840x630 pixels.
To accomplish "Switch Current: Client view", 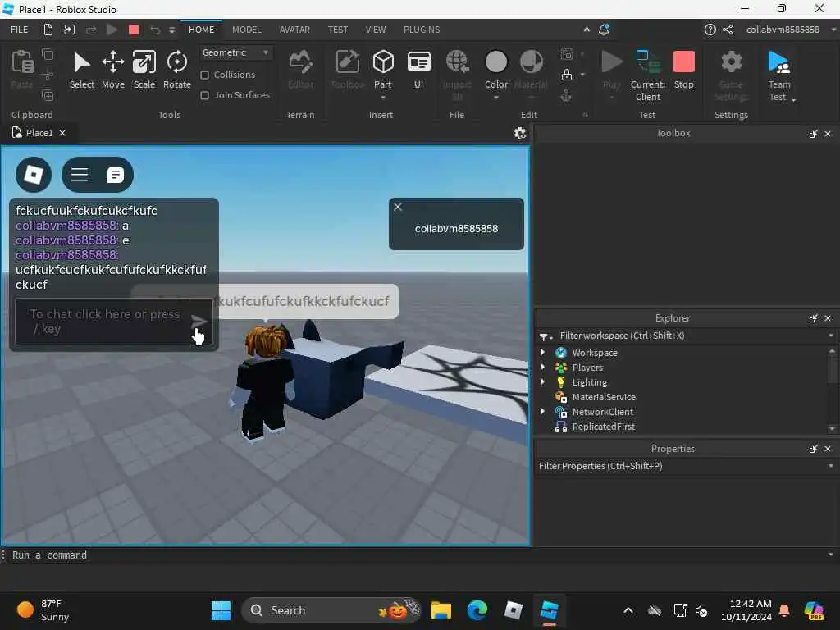I will [x=648, y=75].
